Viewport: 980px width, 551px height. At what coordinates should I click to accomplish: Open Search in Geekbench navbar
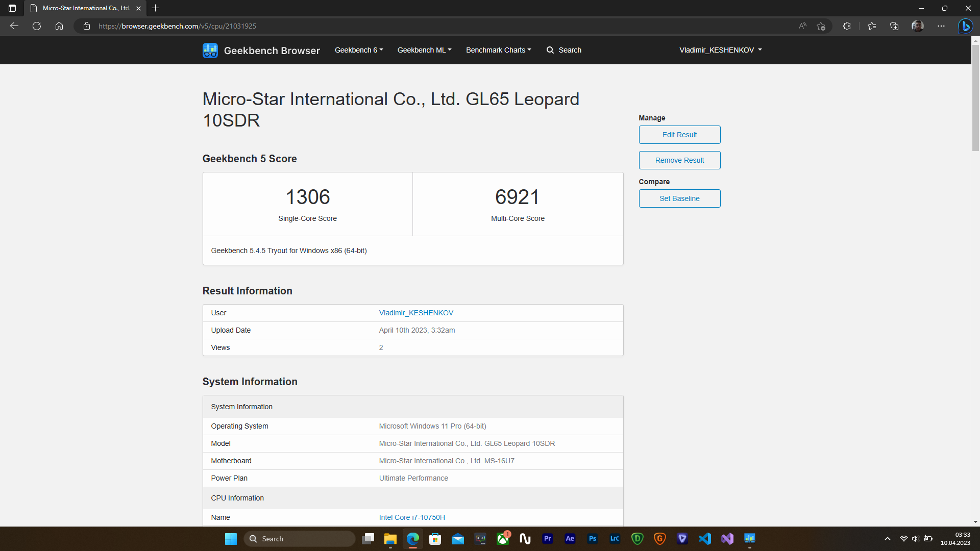click(564, 50)
